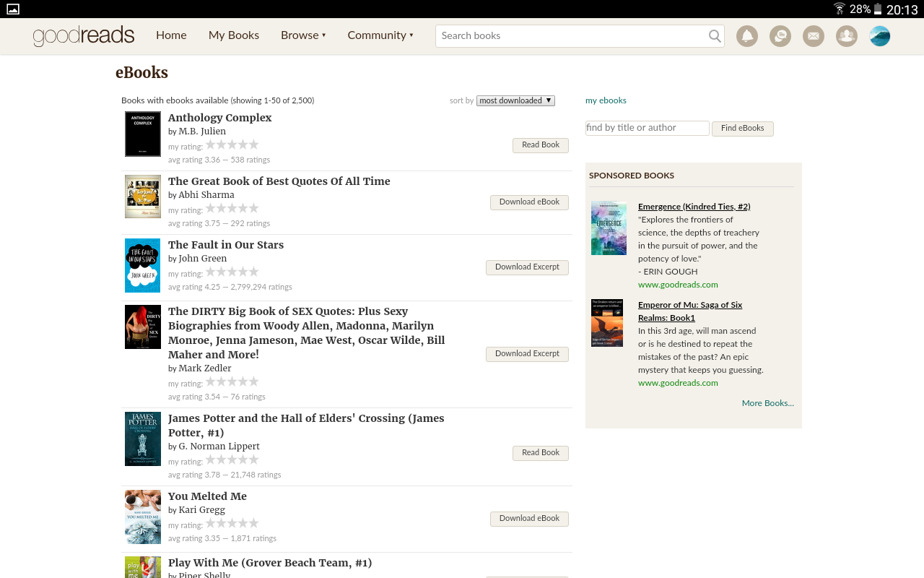924x578 pixels.
Task: Click the Find eBooks button
Action: (743, 129)
